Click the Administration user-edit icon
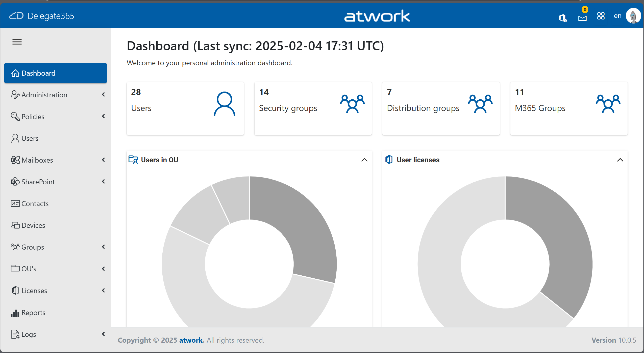Viewport: 644px width, 353px height. [x=15, y=95]
